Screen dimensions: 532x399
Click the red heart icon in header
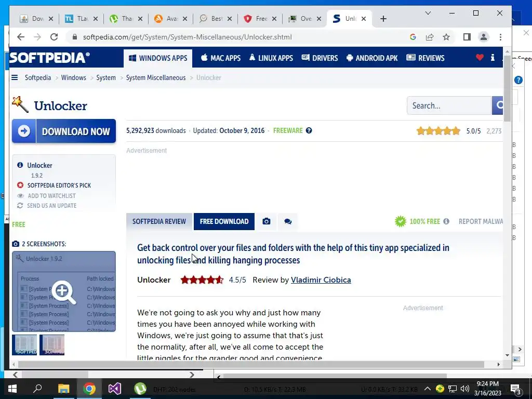tap(480, 58)
